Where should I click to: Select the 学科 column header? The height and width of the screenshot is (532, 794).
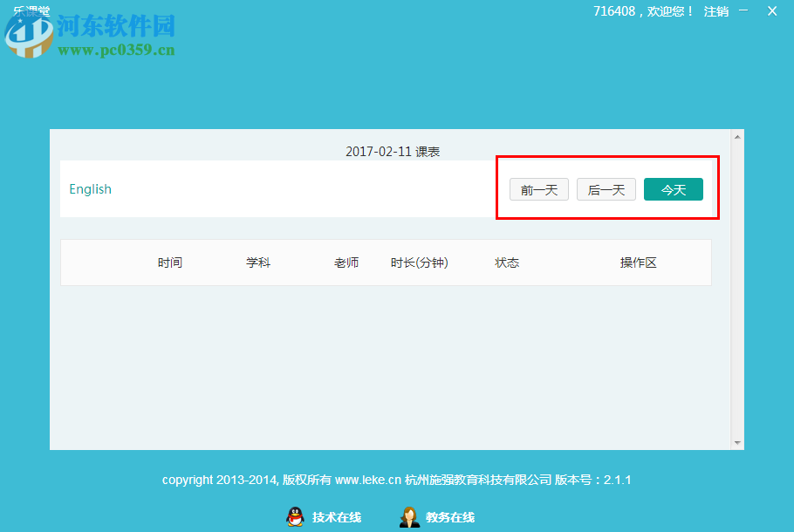tap(258, 263)
